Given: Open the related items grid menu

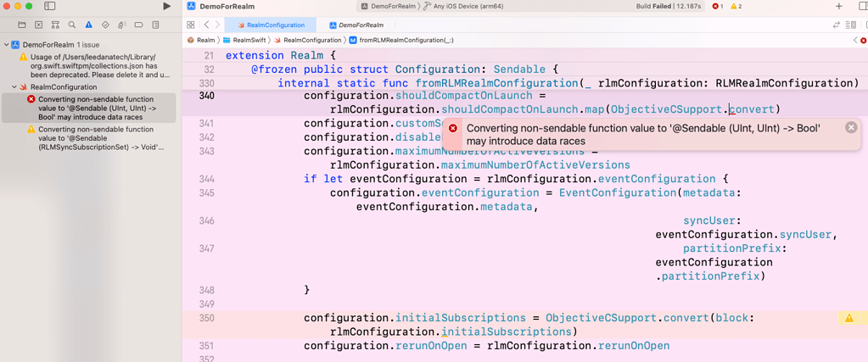Looking at the screenshot, I should coord(191,25).
